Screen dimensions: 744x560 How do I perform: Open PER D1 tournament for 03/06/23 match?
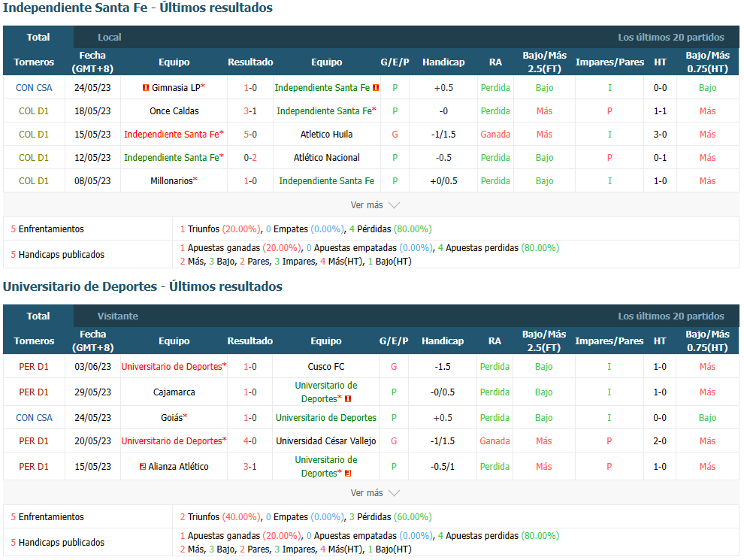point(34,366)
